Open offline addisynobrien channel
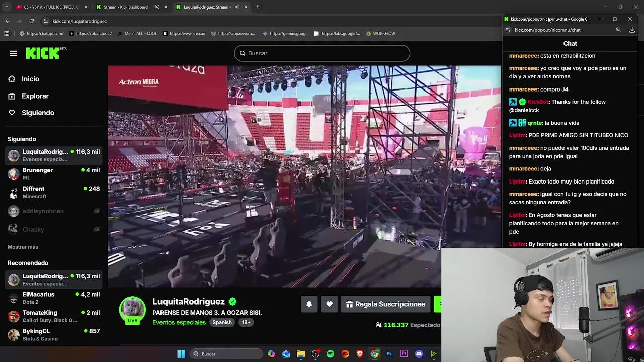Image resolution: width=644 pixels, height=362 pixels. tap(53, 211)
